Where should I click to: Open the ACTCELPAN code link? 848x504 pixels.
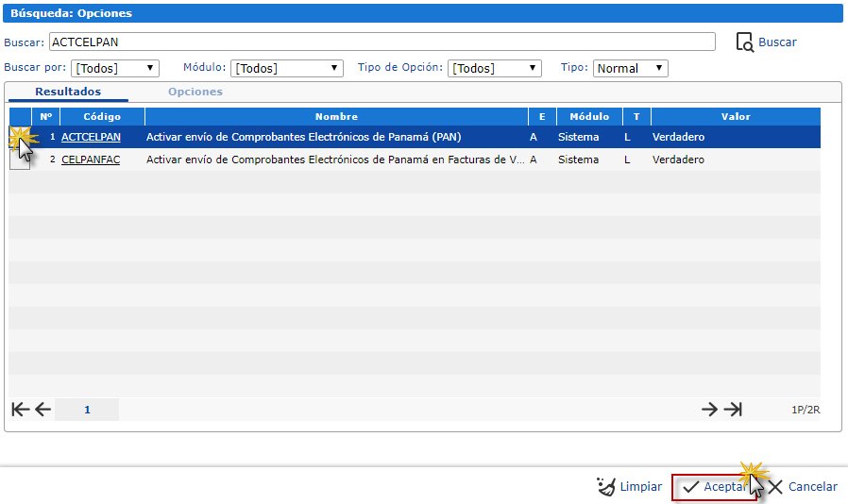coord(91,137)
